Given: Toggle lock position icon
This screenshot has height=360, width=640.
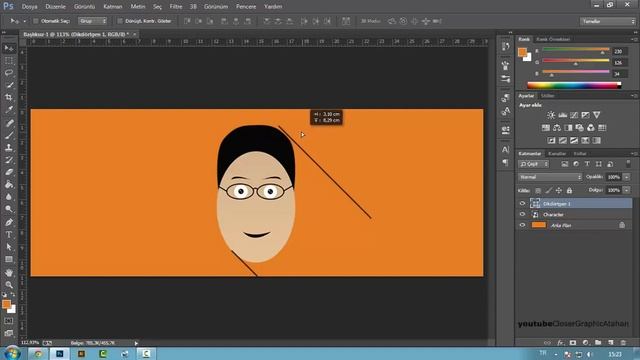Looking at the screenshot, I should coord(559,190).
